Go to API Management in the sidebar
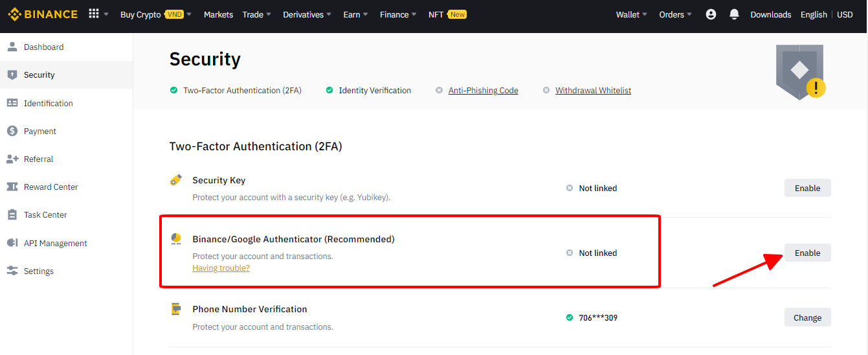 pos(66,243)
